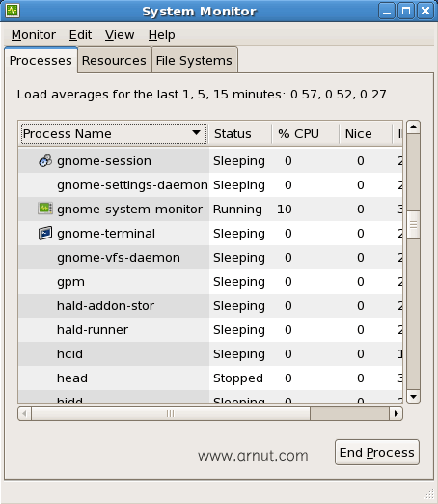The width and height of the screenshot is (438, 504).
Task: Click the vertical scrollbar up arrow
Action: [x=413, y=126]
